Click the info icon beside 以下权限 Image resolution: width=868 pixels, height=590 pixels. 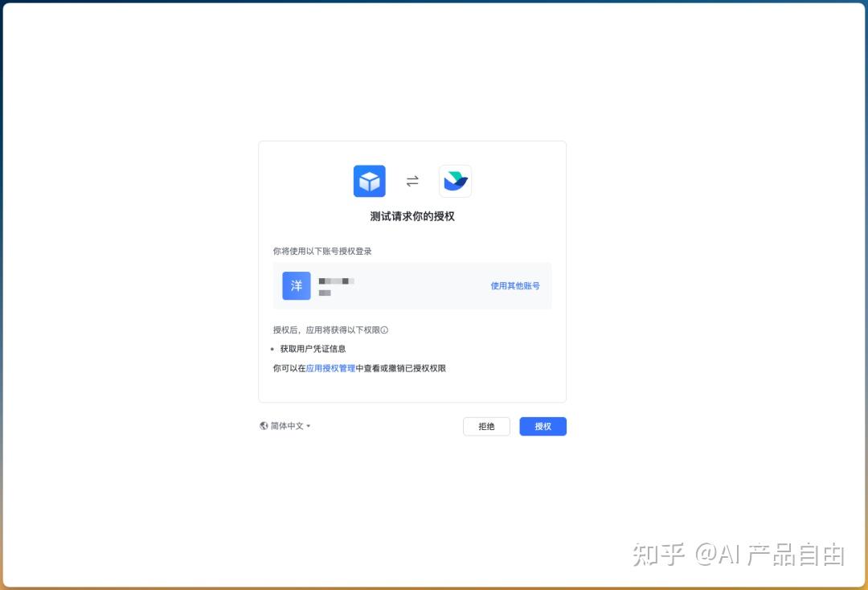coord(385,330)
